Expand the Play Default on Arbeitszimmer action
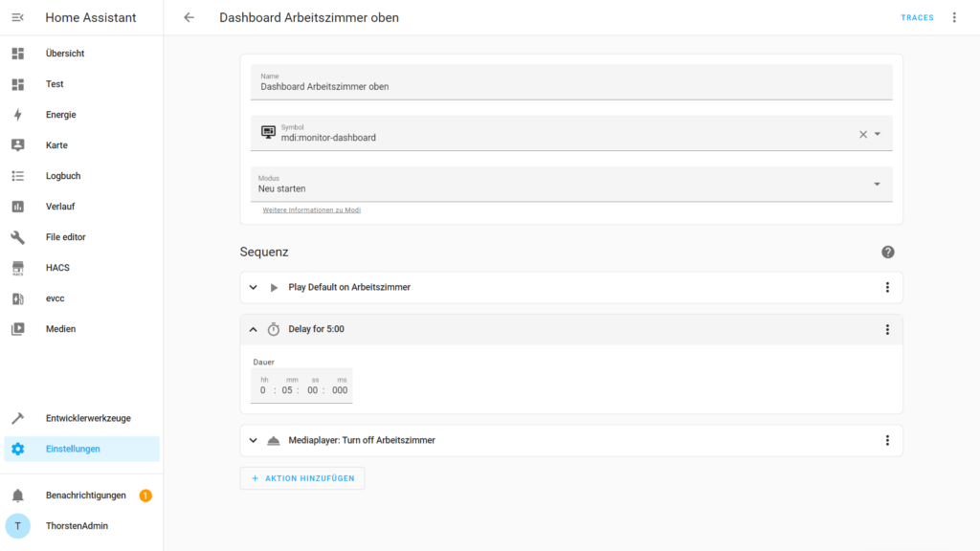980x551 pixels. [x=254, y=287]
